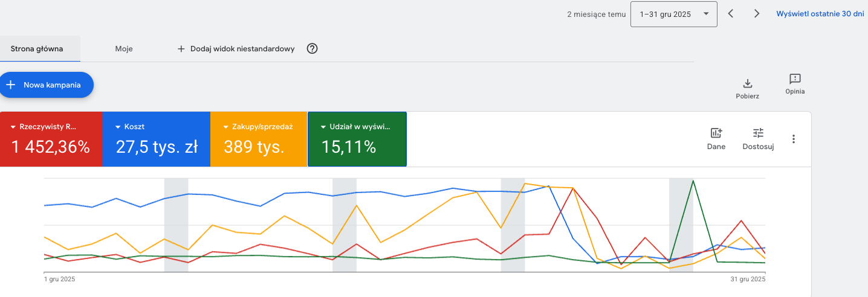Click the Dostosuj sliders icon
868x297 pixels.
758,133
